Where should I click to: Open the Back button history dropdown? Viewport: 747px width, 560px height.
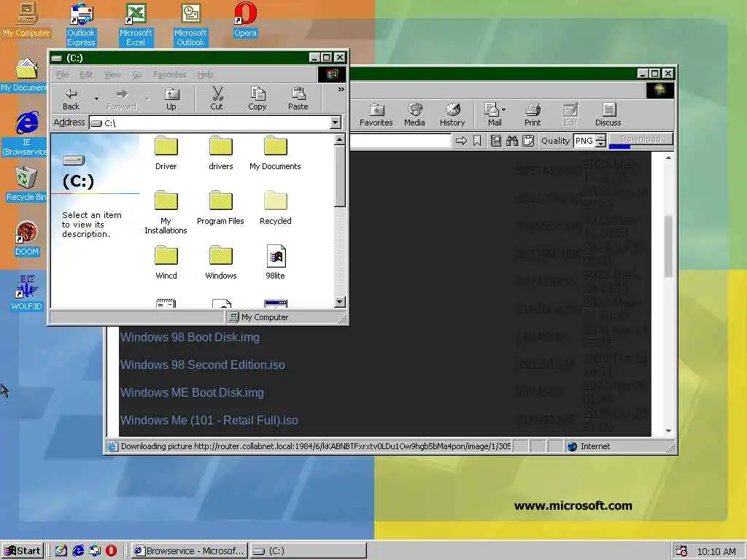(x=96, y=99)
